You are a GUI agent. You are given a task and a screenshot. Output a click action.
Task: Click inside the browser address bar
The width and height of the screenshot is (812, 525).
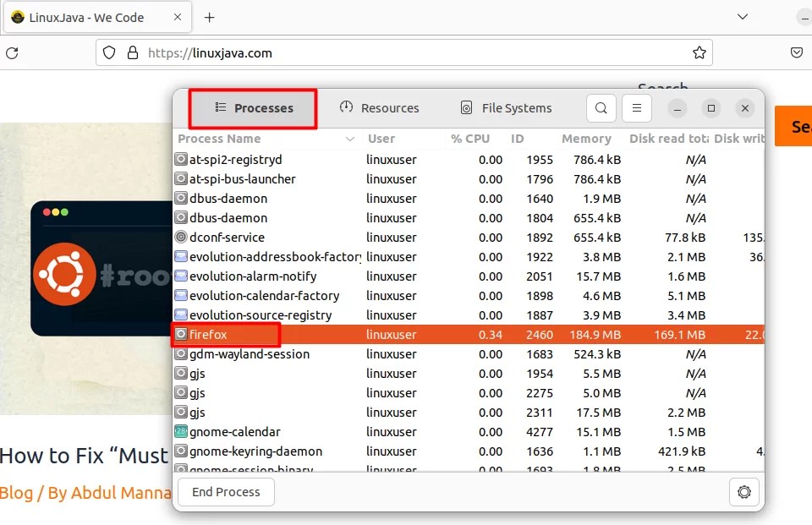(x=338, y=52)
